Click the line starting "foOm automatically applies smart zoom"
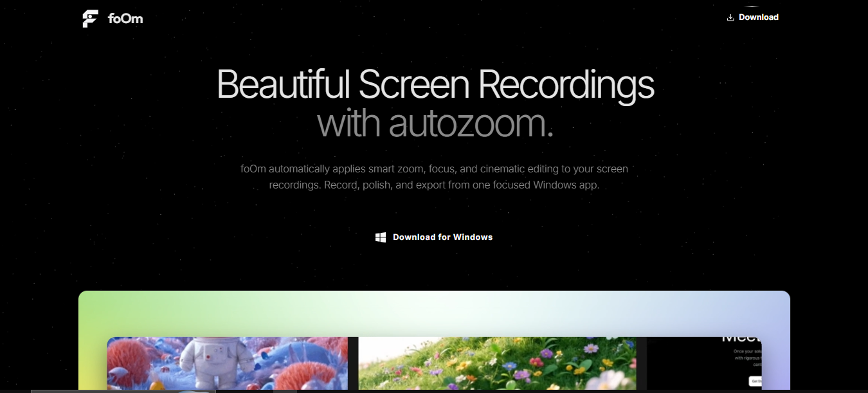This screenshot has width=868, height=393. point(434,169)
